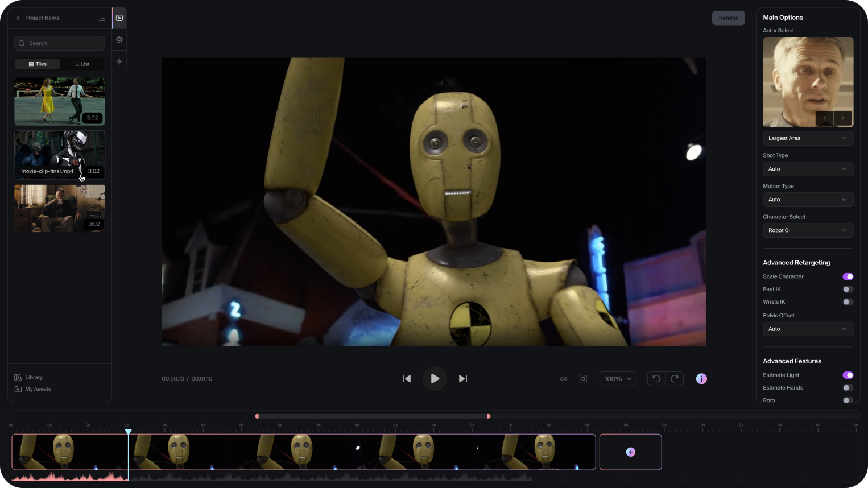This screenshot has width=868, height=488.
Task: Switch to the List view tab
Action: (82, 64)
